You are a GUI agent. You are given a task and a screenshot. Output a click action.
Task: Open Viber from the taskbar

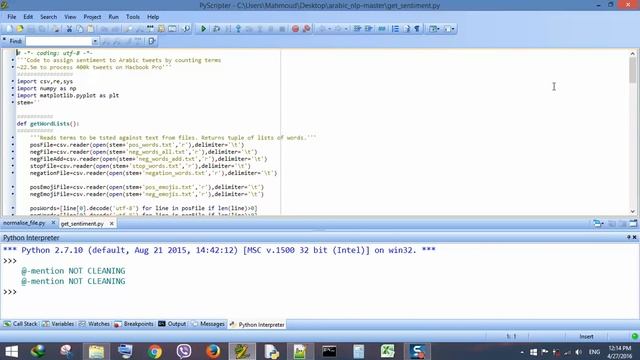[184, 351]
